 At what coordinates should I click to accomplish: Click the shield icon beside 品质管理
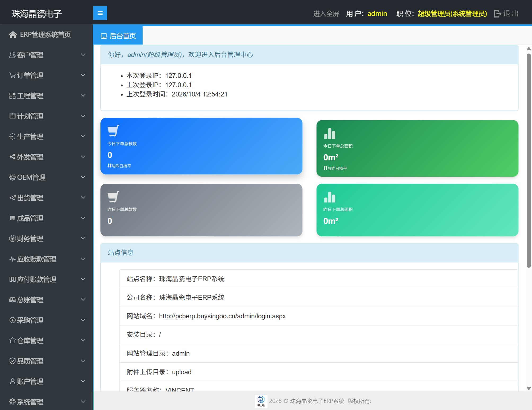pyautogui.click(x=12, y=361)
